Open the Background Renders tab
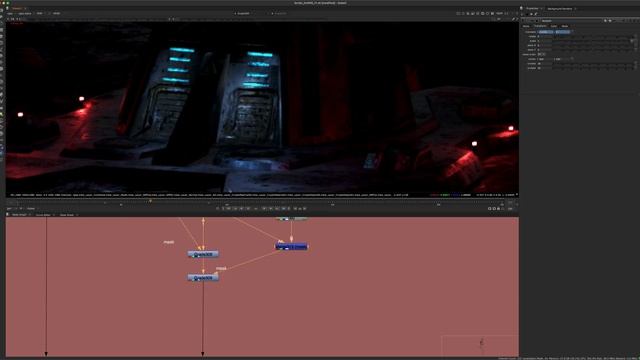Viewport: 640px width, 360px height. click(x=560, y=8)
